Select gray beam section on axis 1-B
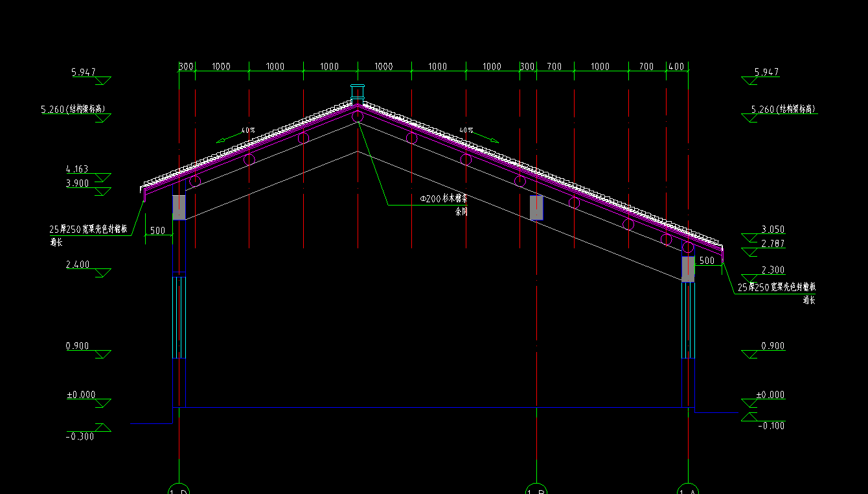The height and width of the screenshot is (494, 868). tap(536, 207)
